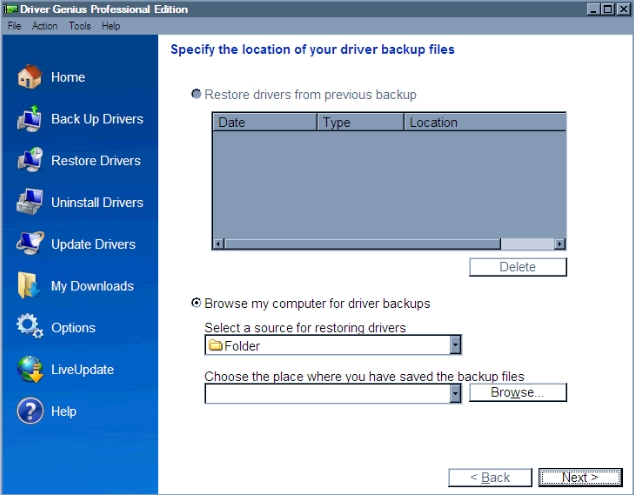
Task: Click the Home house icon in sidebar
Action: pyautogui.click(x=30, y=77)
